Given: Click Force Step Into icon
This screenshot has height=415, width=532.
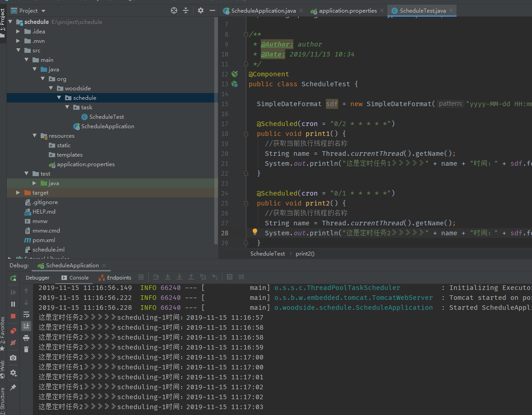Looking at the screenshot, I should click(x=179, y=277).
